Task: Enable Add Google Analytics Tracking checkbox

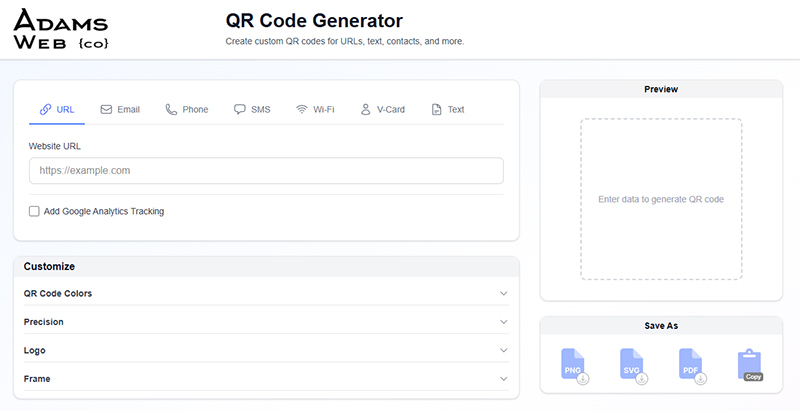Action: (x=35, y=211)
